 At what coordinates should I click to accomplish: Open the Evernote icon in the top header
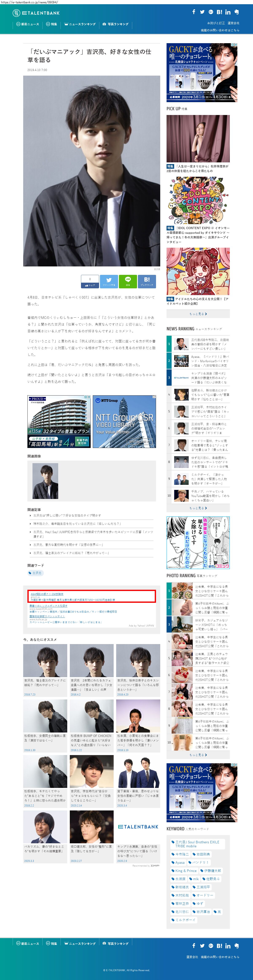tap(236, 12)
